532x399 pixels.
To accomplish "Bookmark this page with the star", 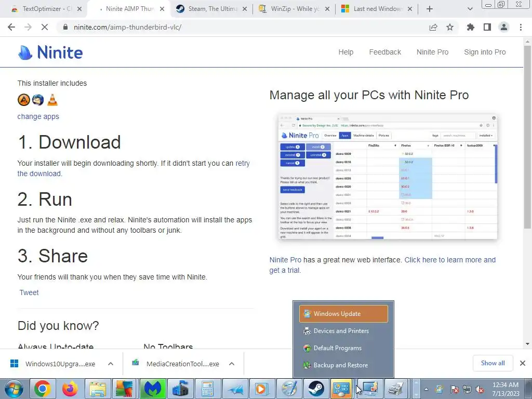I will [450, 27].
